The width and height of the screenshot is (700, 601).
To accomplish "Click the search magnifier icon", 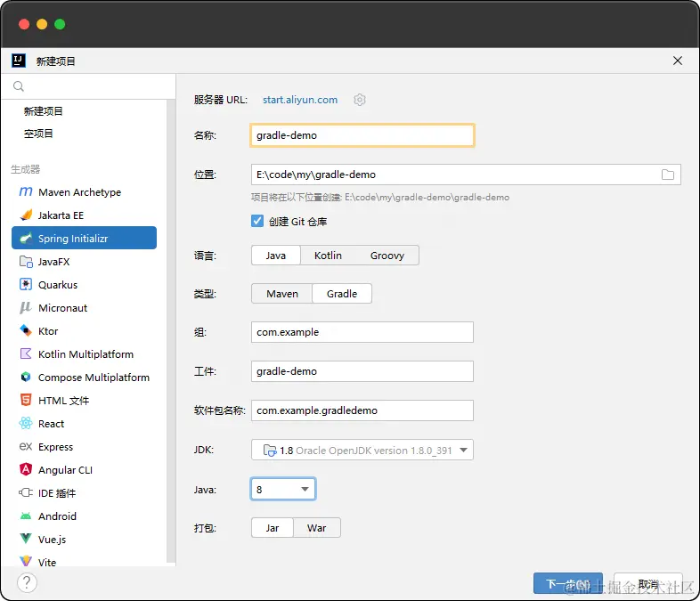I will click(x=19, y=86).
